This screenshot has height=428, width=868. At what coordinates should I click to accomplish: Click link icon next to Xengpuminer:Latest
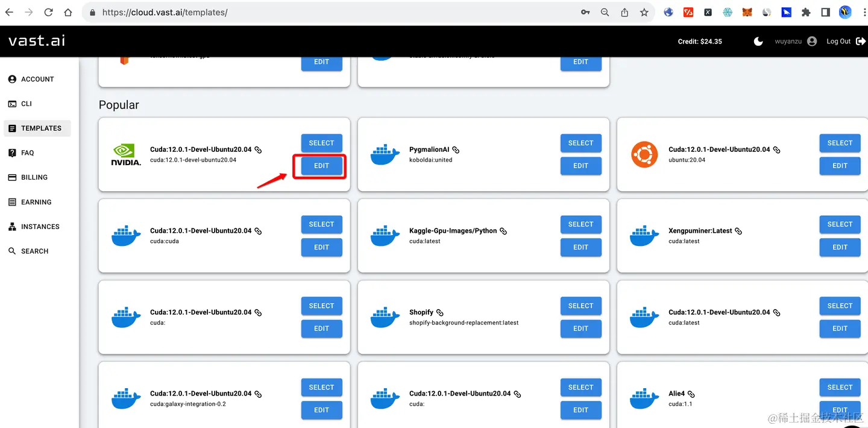[x=738, y=231]
